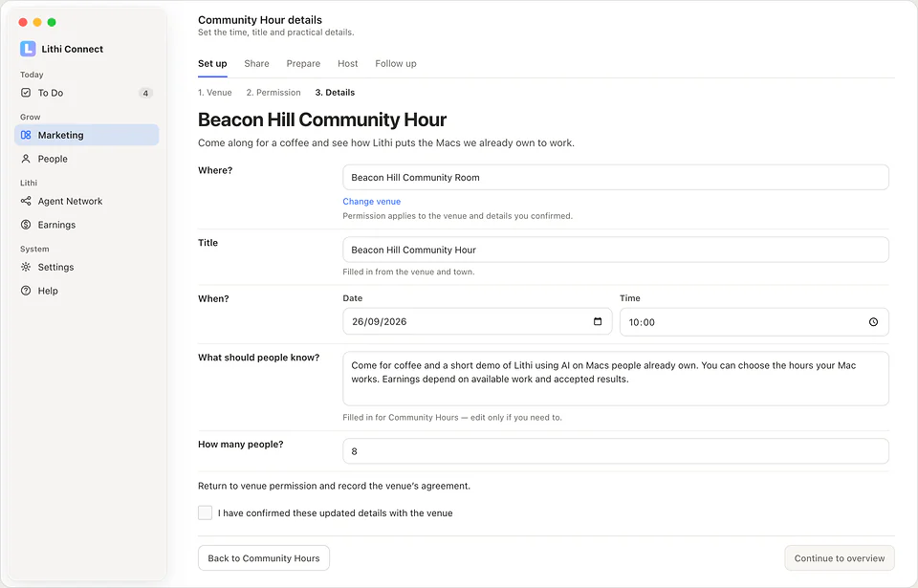Click Continue to overview button
Image resolution: width=918 pixels, height=588 pixels.
click(840, 558)
